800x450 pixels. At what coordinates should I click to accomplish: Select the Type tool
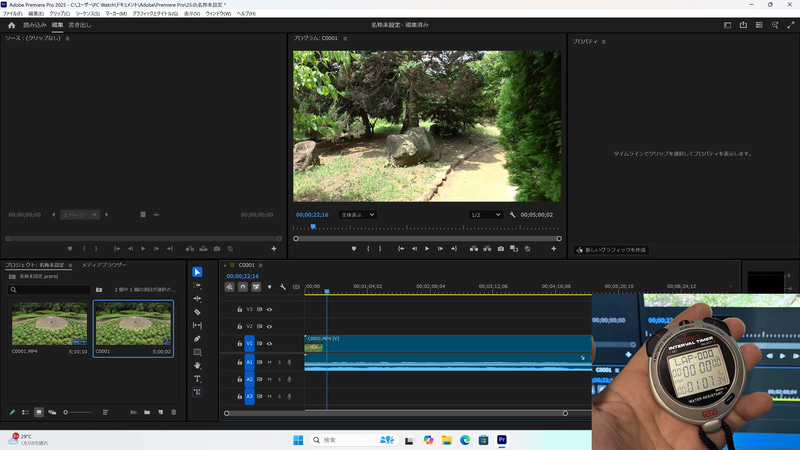tap(197, 379)
